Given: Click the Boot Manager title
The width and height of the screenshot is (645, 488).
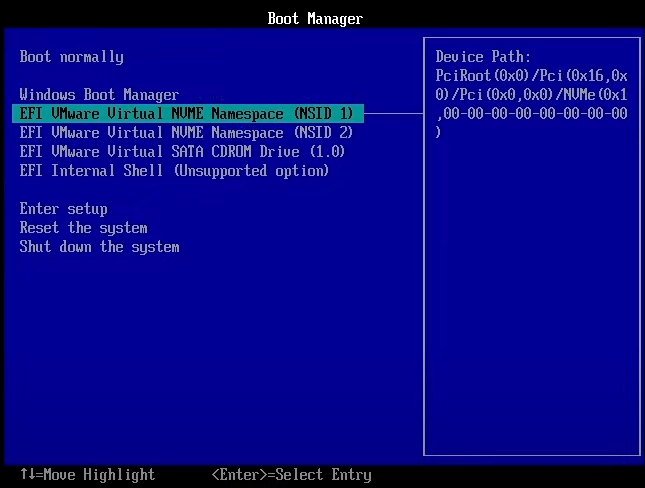Looking at the screenshot, I should tap(315, 19).
